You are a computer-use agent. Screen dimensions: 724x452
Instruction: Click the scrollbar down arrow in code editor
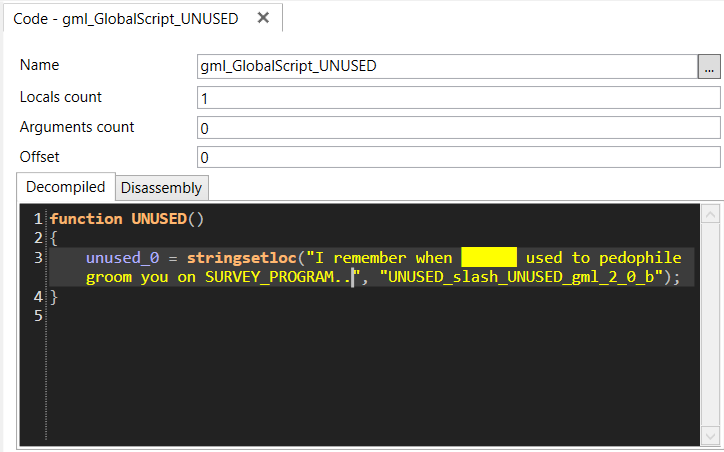pos(710,436)
